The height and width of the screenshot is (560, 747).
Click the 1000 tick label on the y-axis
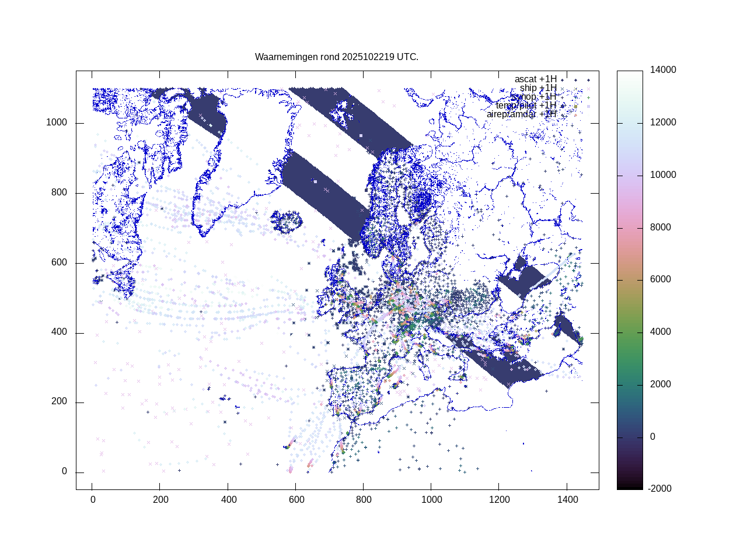coord(57,123)
